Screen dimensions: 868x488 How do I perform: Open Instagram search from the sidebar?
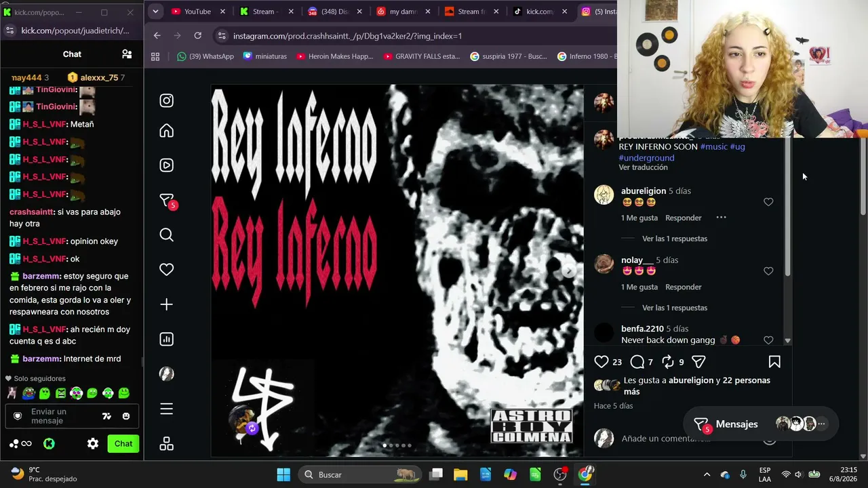166,235
